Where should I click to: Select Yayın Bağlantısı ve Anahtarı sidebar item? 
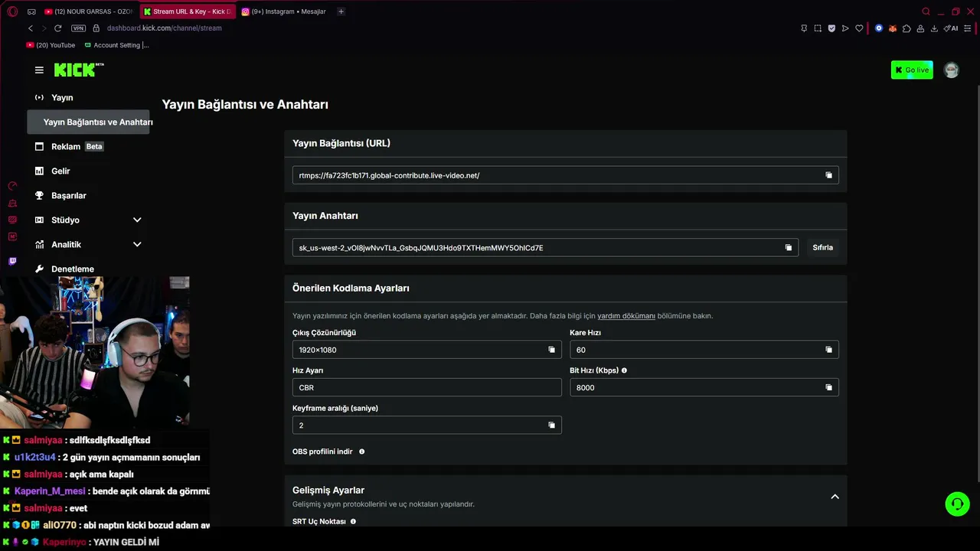[x=88, y=122]
